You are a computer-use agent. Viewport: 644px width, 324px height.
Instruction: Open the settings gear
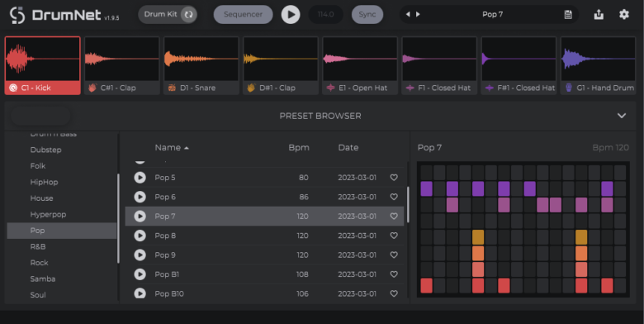pos(624,14)
